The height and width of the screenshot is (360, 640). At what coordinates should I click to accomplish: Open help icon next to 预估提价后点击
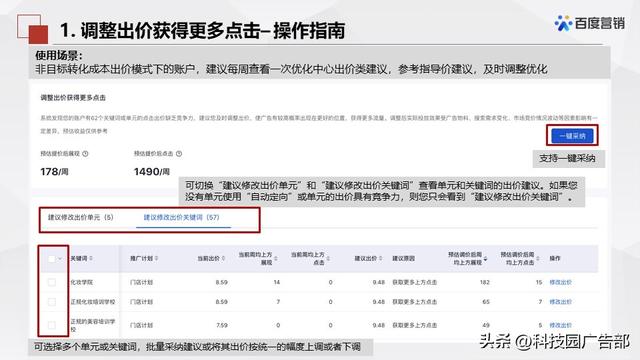pyautogui.click(x=179, y=154)
